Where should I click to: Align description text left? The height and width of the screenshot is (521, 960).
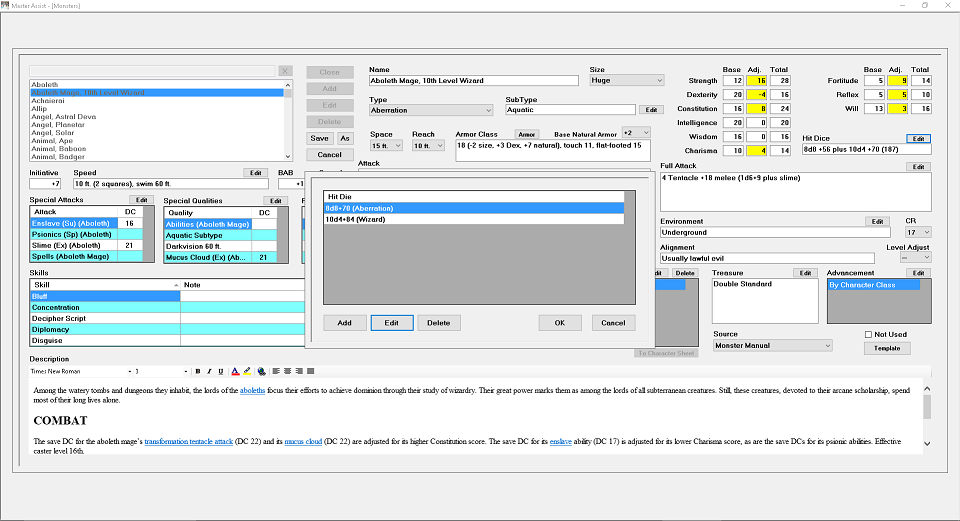pos(276,371)
